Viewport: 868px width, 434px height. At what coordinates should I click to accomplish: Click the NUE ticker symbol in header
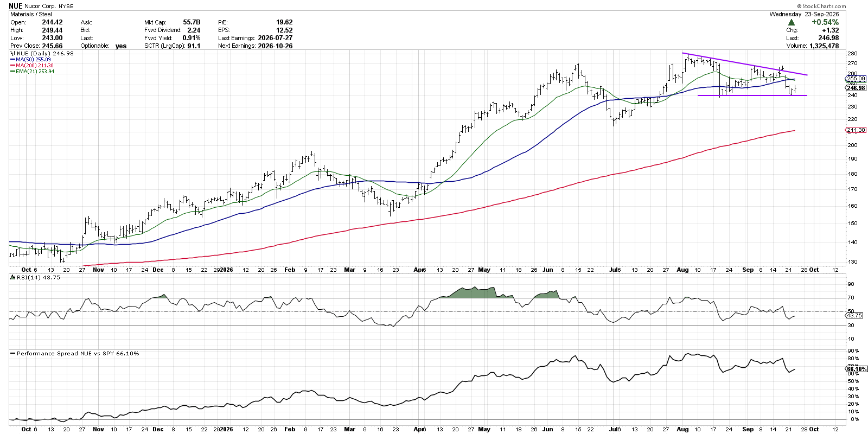[16, 6]
